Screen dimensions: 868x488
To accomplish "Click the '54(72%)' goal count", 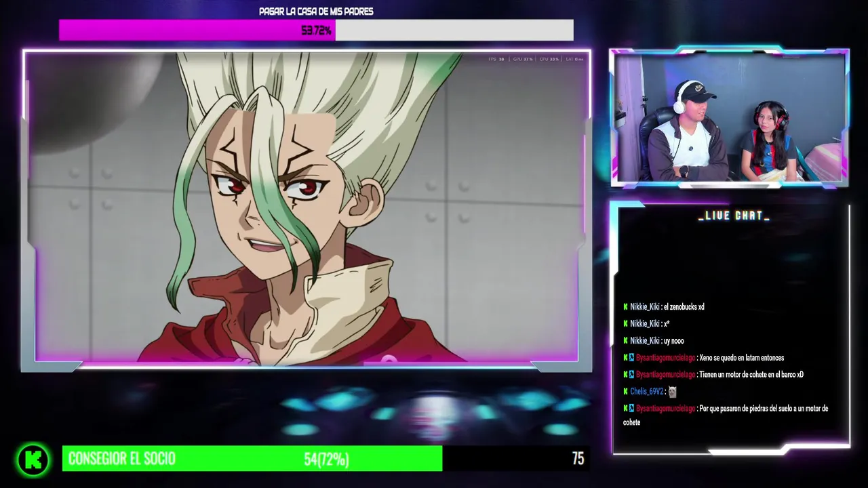I will 326,460.
